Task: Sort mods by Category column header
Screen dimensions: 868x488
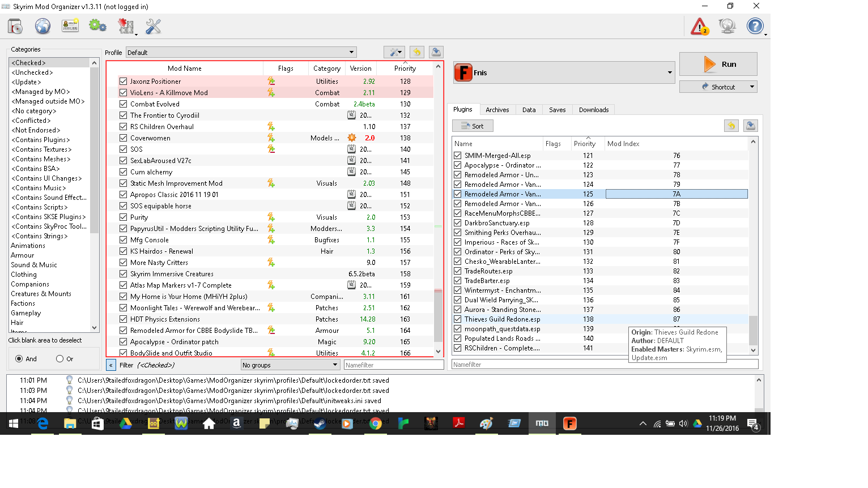Action: [x=327, y=69]
